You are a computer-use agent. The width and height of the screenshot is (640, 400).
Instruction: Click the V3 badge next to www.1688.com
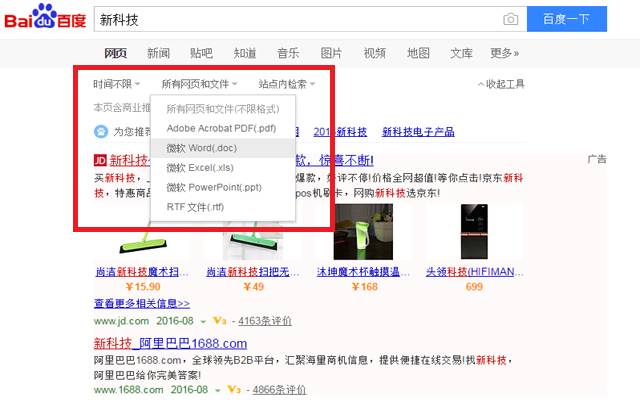coord(234,389)
